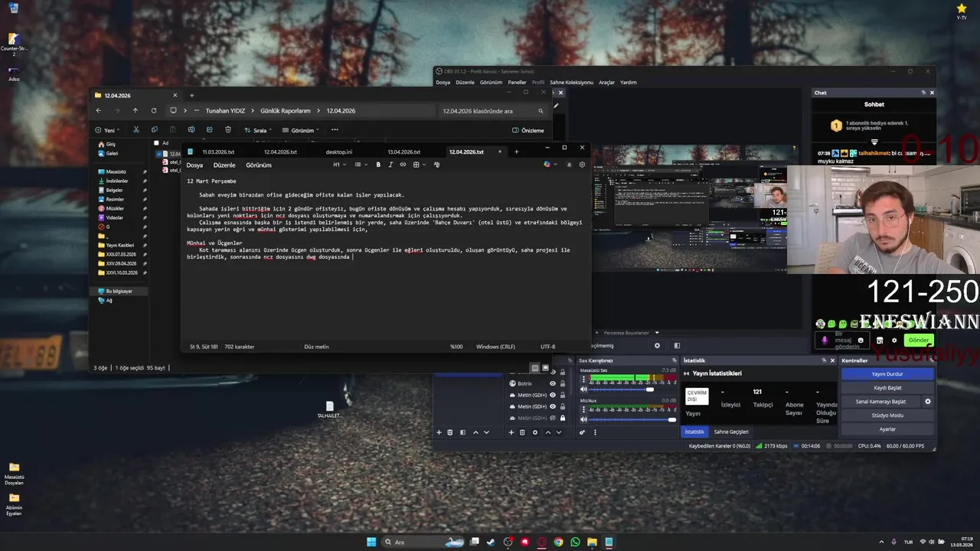This screenshot has width=980, height=551.
Task: Open the table dropdown in Notepad
Action: 419,165
